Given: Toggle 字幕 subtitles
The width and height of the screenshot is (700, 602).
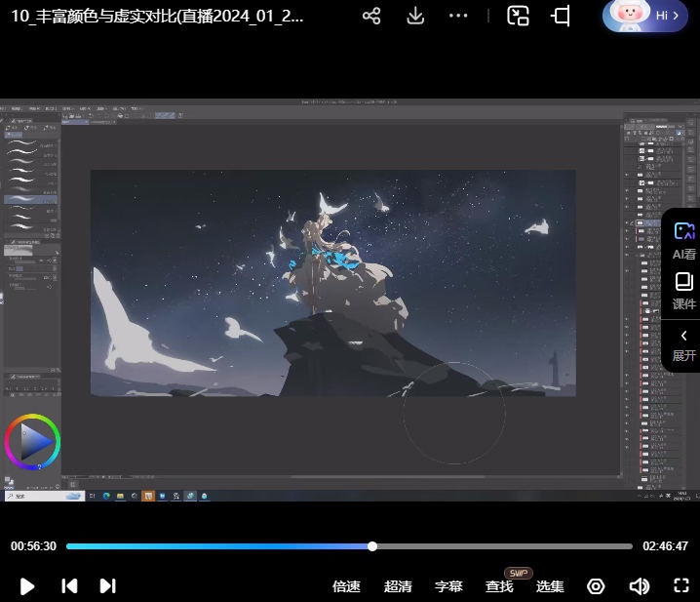Looking at the screenshot, I should [x=448, y=586].
